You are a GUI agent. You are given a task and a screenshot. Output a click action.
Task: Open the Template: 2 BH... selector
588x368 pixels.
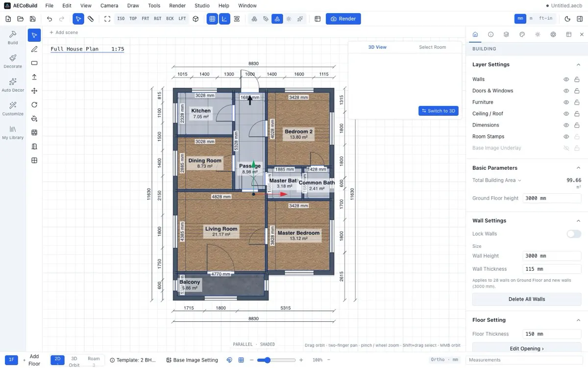(133, 360)
